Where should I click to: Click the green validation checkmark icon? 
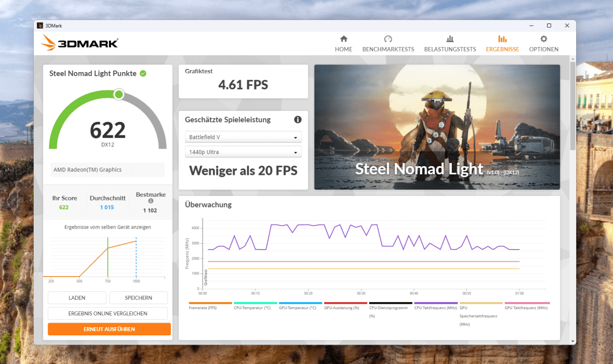(x=143, y=73)
